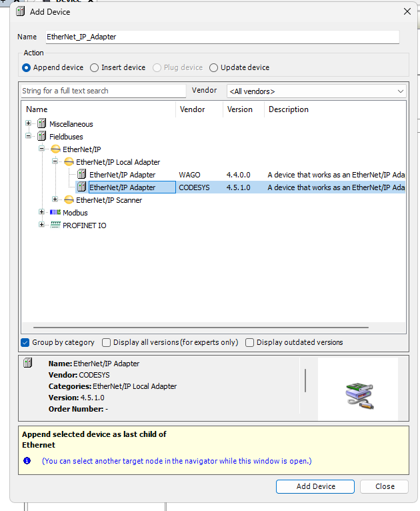Expand the EtherNet/IP Scanner node

[55, 199]
